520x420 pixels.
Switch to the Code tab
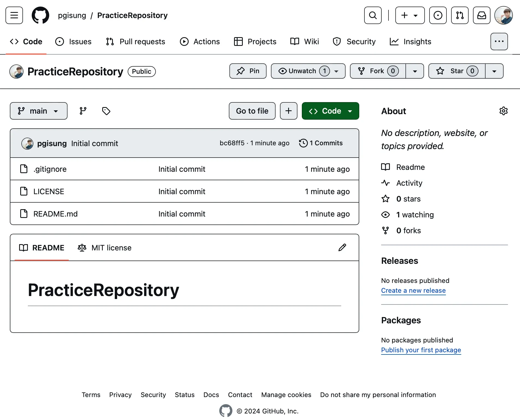click(x=26, y=42)
